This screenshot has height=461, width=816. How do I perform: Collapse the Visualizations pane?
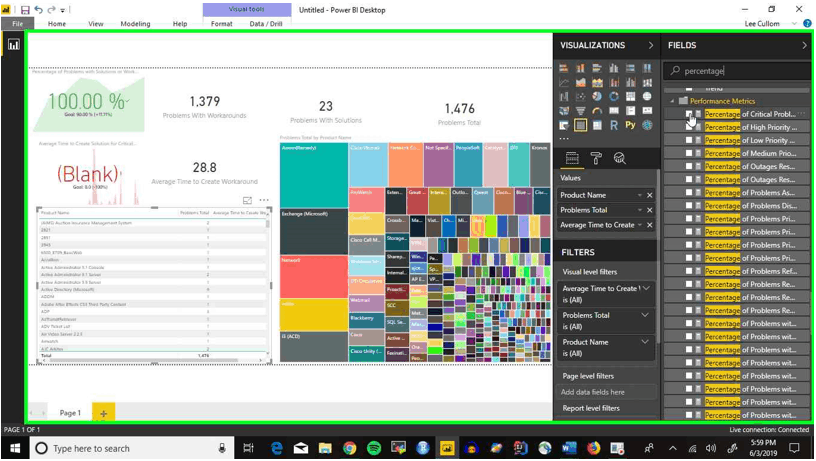(651, 45)
